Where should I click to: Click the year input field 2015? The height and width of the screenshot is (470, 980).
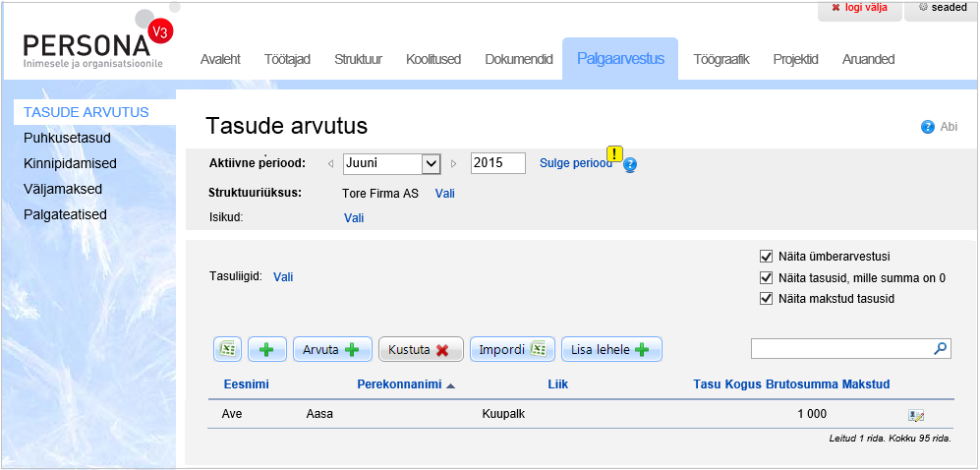click(497, 163)
